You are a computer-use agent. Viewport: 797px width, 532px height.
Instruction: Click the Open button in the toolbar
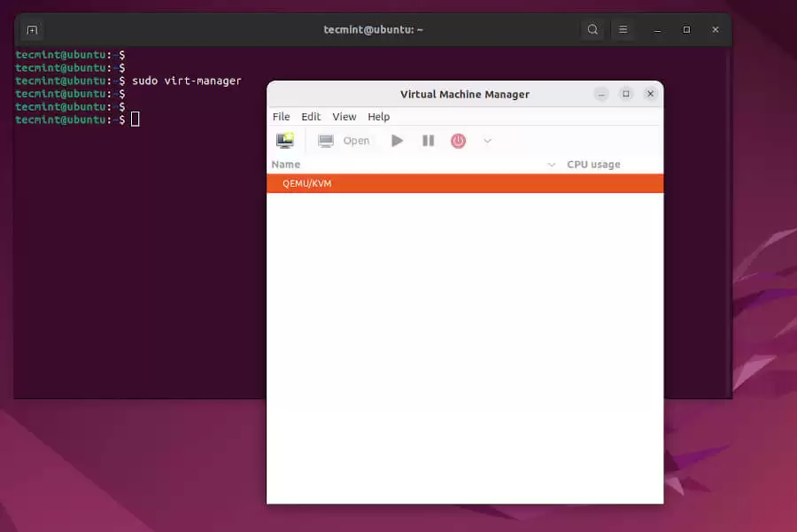tap(355, 140)
